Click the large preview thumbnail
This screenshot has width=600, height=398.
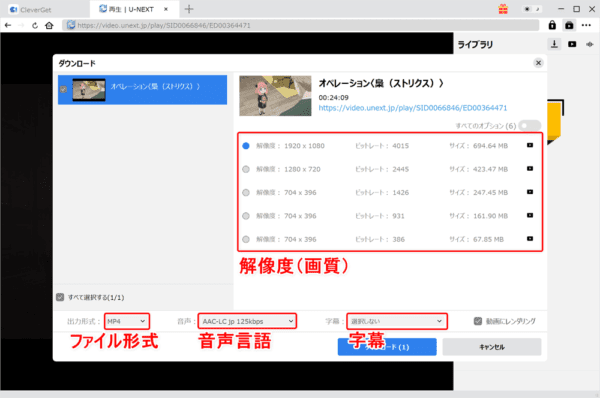(275, 96)
